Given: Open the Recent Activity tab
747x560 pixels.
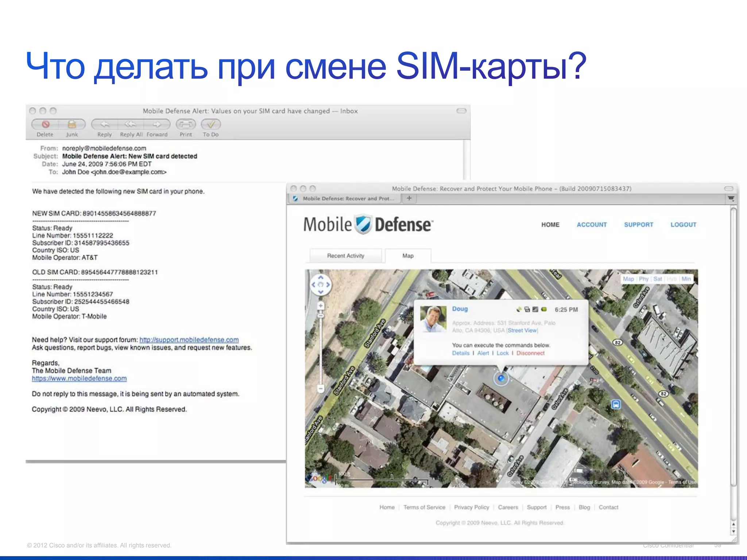Looking at the screenshot, I should (345, 256).
